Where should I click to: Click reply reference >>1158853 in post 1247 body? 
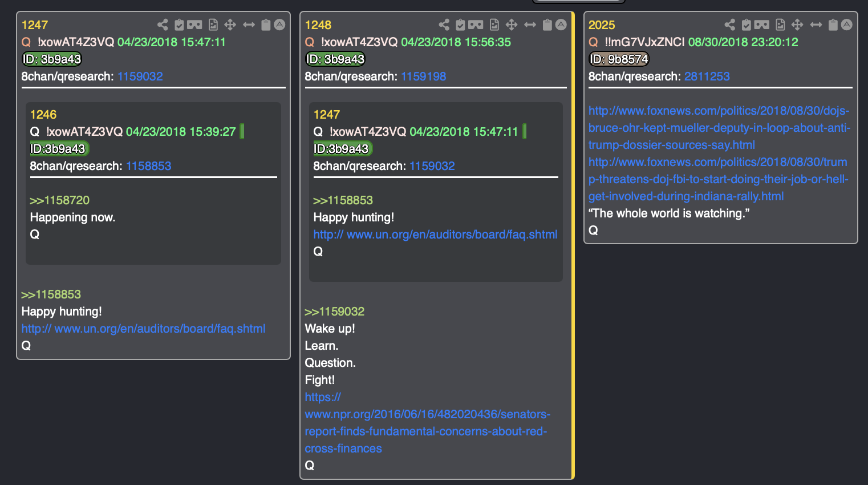click(x=51, y=294)
